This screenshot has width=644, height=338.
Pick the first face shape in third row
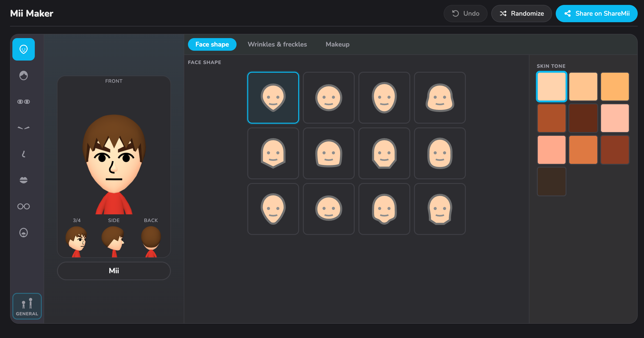[273, 209]
